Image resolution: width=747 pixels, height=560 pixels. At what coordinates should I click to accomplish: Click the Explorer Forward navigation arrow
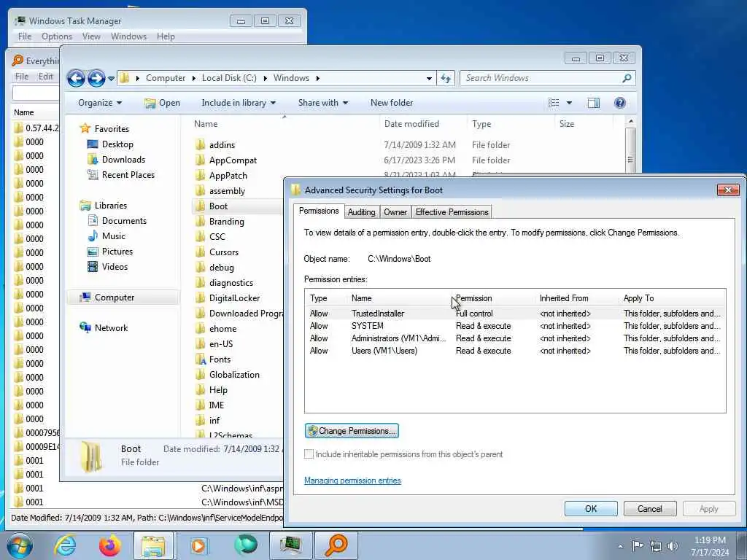click(97, 78)
